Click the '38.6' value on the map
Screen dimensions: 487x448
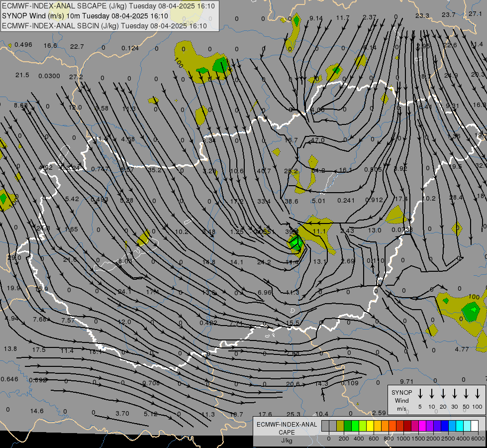tap(292, 202)
